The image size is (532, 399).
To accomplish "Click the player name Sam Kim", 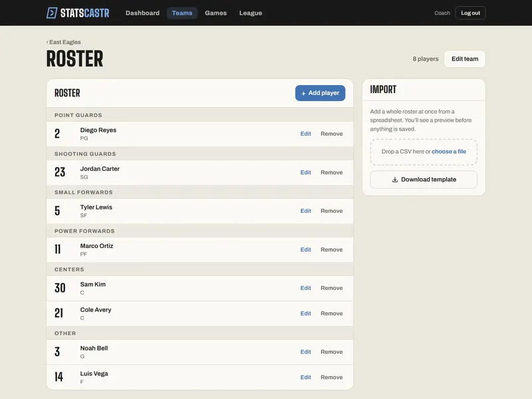I will [x=92, y=285].
